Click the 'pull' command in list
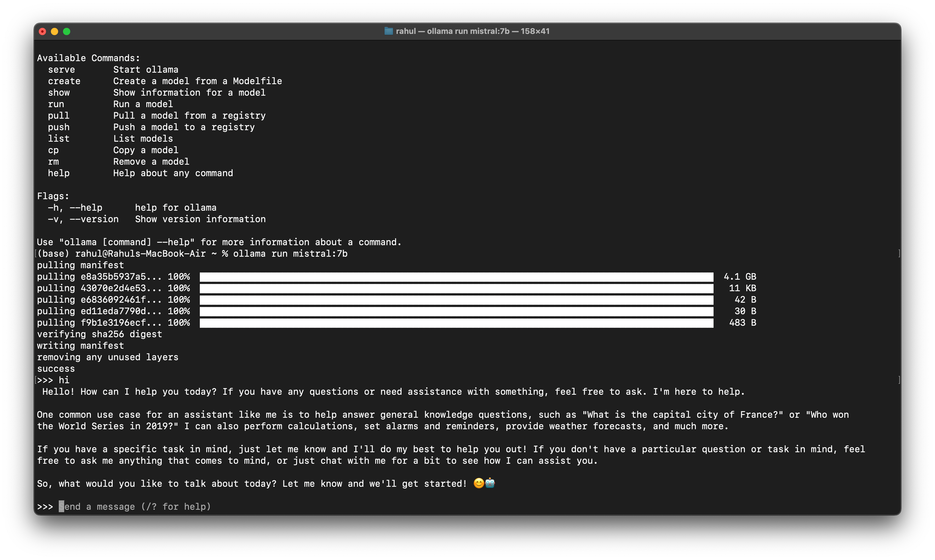Image resolution: width=935 pixels, height=560 pixels. pos(58,116)
